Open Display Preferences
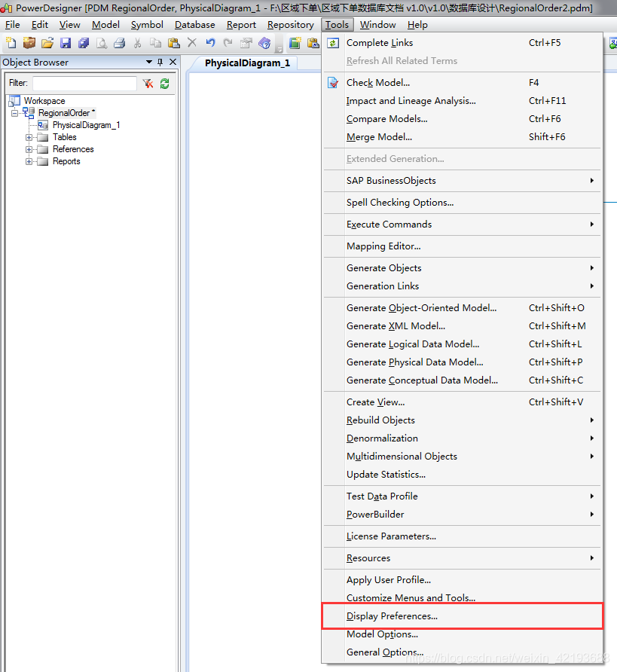617x672 pixels. [x=463, y=615]
